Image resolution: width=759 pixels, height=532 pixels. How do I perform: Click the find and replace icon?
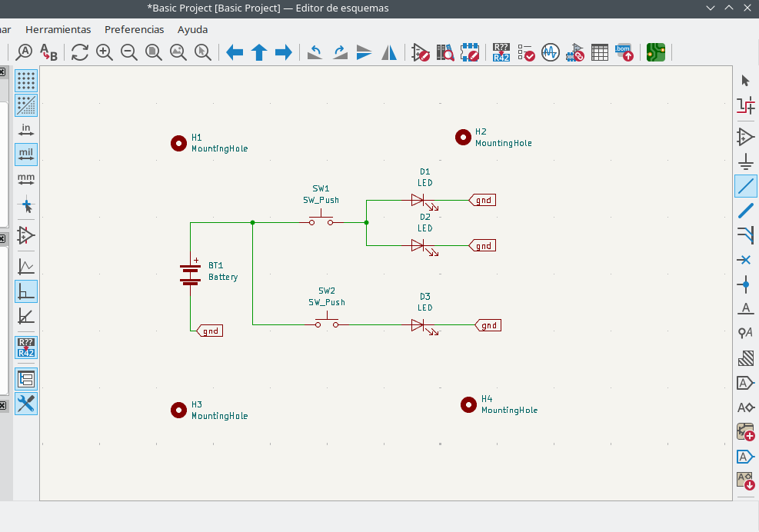(x=48, y=52)
